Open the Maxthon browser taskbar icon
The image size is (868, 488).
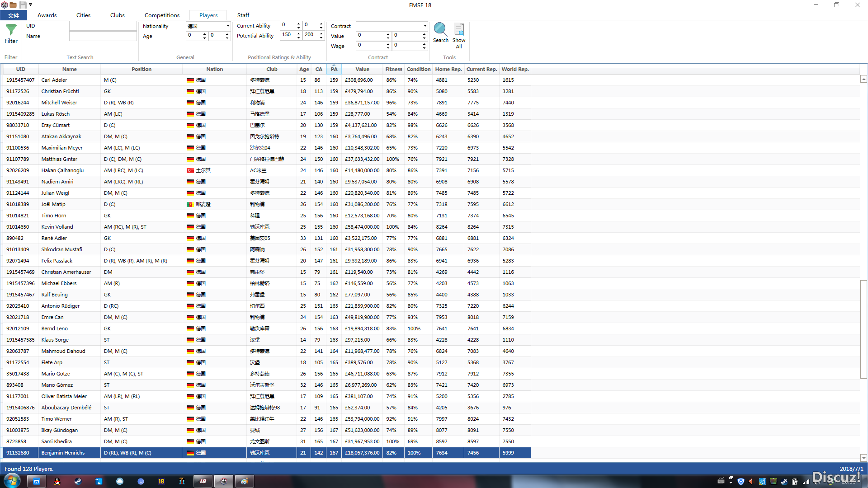point(37,481)
